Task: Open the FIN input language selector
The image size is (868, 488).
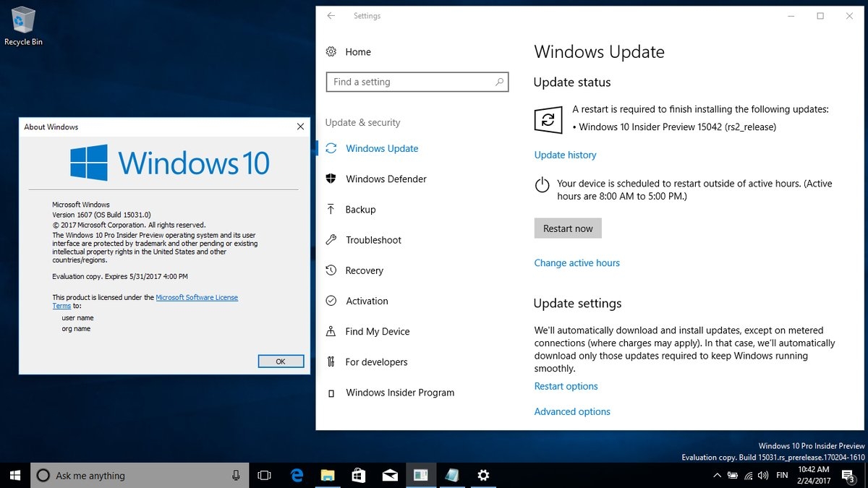Action: [x=782, y=475]
